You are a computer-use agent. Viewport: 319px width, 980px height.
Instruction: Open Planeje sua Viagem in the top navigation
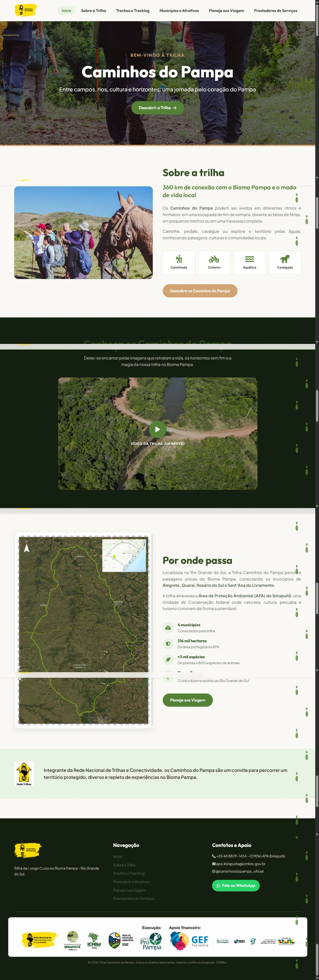click(226, 11)
